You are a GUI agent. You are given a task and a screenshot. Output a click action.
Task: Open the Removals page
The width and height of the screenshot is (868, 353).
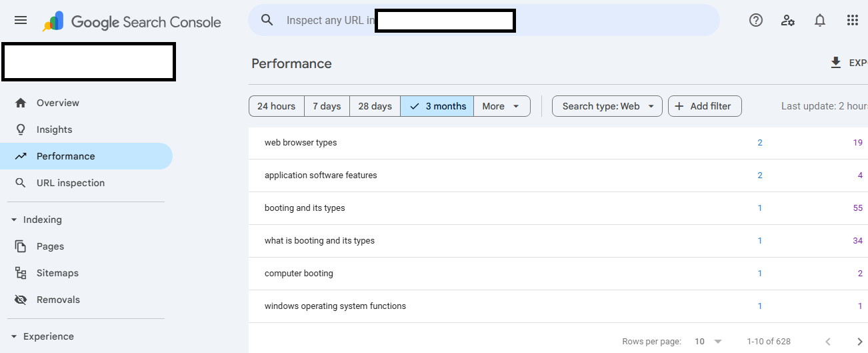[86, 300]
